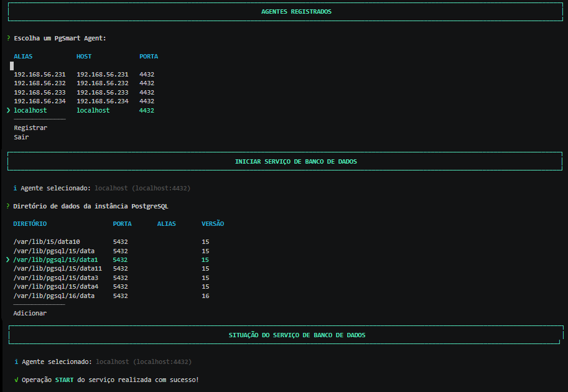
Task: Click the ALIAS header in agents table
Action: (x=23, y=57)
